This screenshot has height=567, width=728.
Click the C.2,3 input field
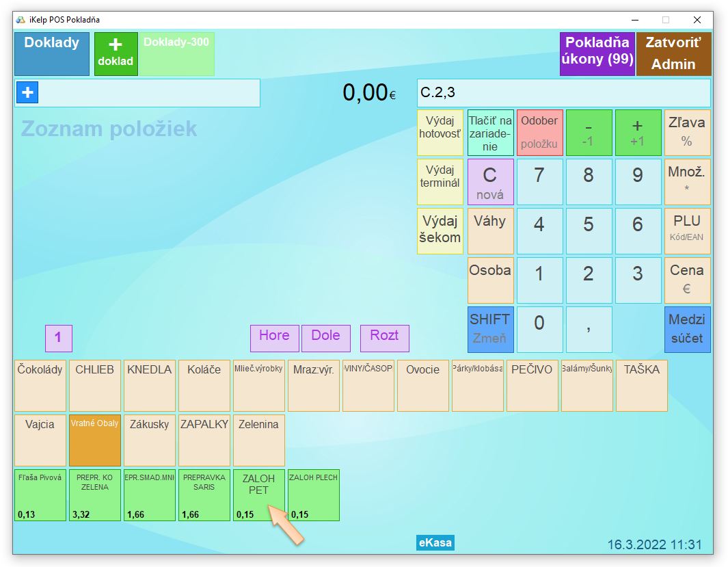pos(563,93)
